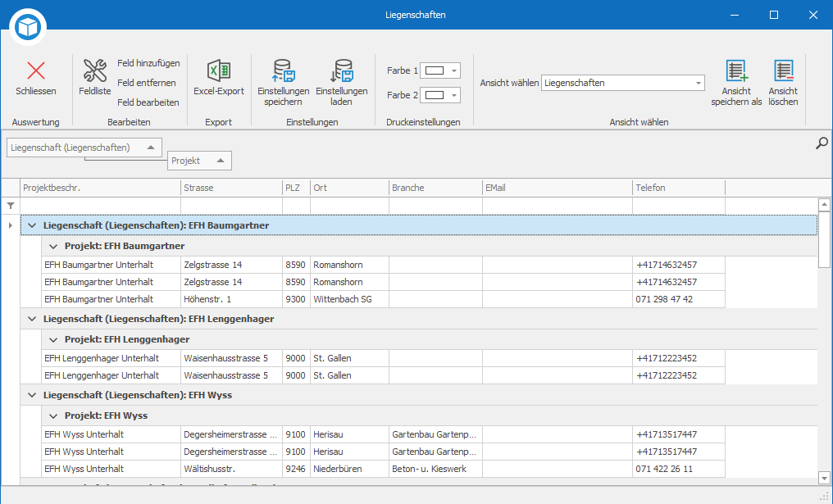833x504 pixels.
Task: Click Einstellungen laden database icon
Action: 342,70
